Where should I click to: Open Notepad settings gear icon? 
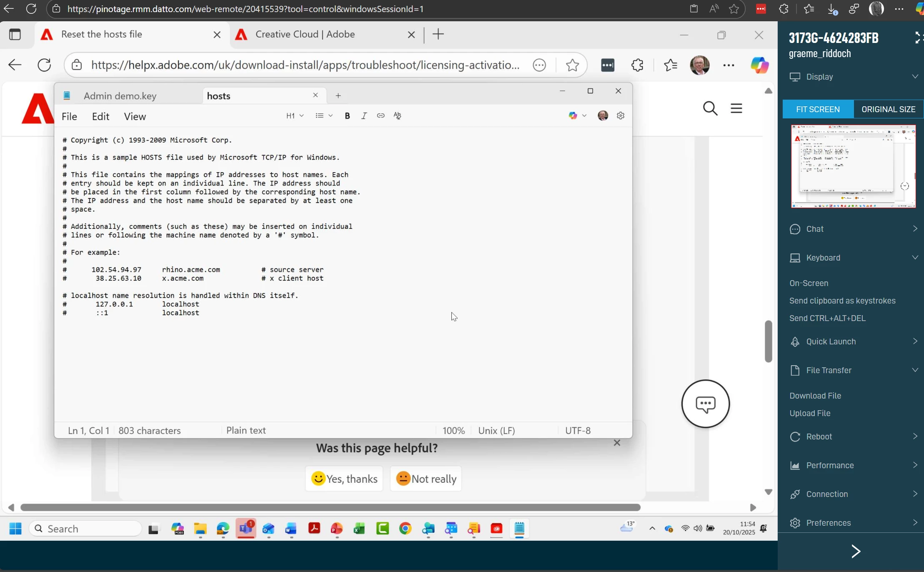[x=620, y=116]
